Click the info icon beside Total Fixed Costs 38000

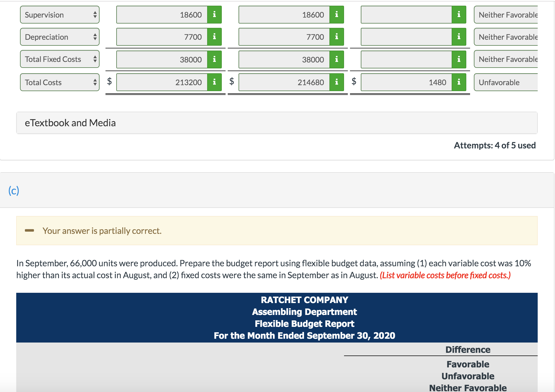tap(214, 59)
